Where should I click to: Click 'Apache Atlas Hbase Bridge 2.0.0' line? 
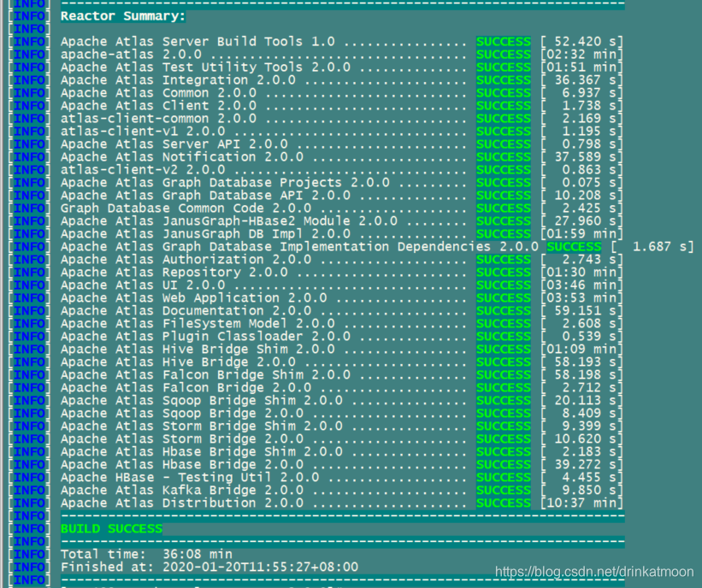[182, 465]
